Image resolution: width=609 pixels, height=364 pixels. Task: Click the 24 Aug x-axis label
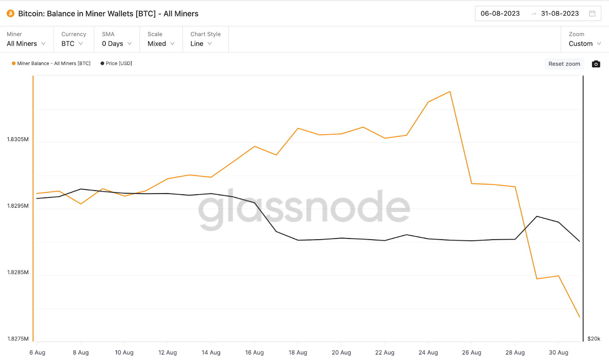tap(428, 353)
